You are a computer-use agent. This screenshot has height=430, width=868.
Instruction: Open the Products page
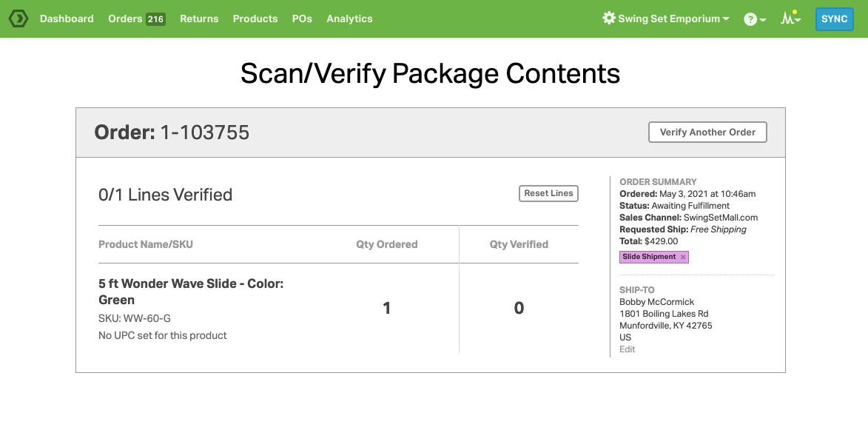click(x=255, y=19)
